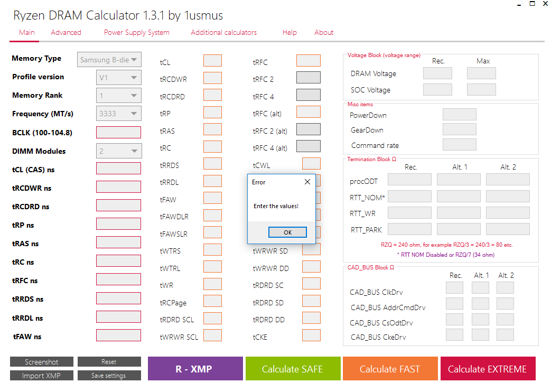Expand the DIMM Modules dropdown

click(x=119, y=151)
